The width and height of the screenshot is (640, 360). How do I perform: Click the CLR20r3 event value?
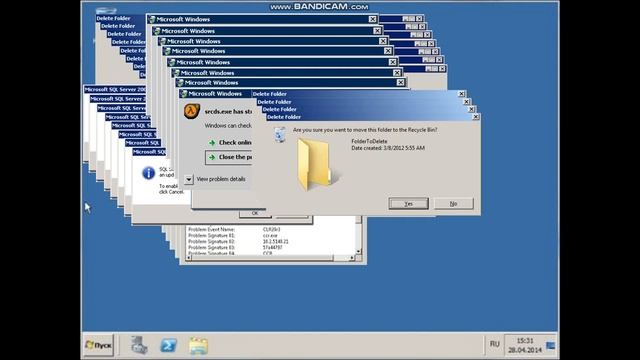pos(271,229)
